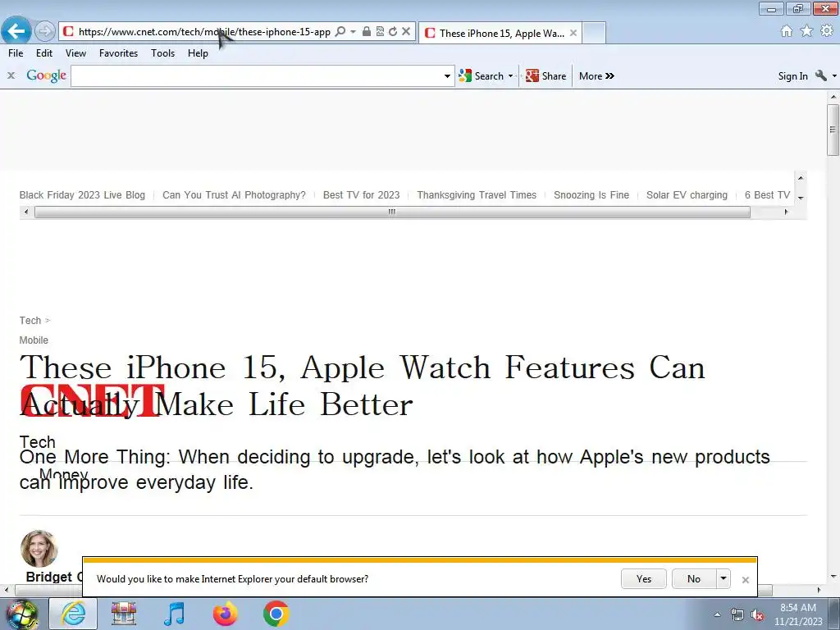Click the CNET favicon in address bar
Image resolution: width=840 pixels, height=630 pixels.
[x=68, y=32]
